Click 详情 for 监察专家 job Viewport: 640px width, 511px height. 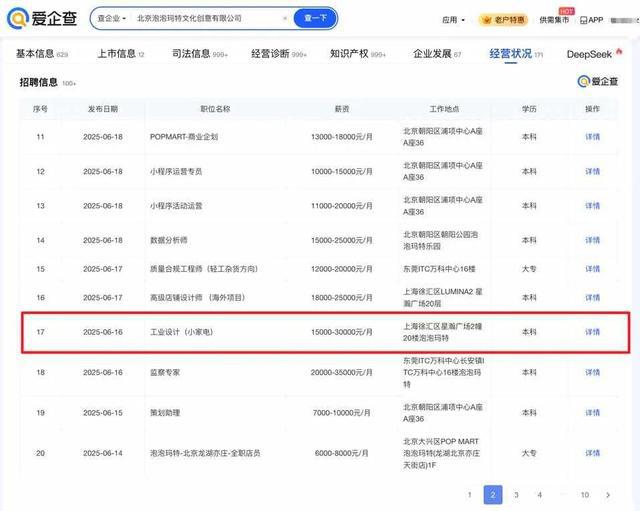pos(592,372)
